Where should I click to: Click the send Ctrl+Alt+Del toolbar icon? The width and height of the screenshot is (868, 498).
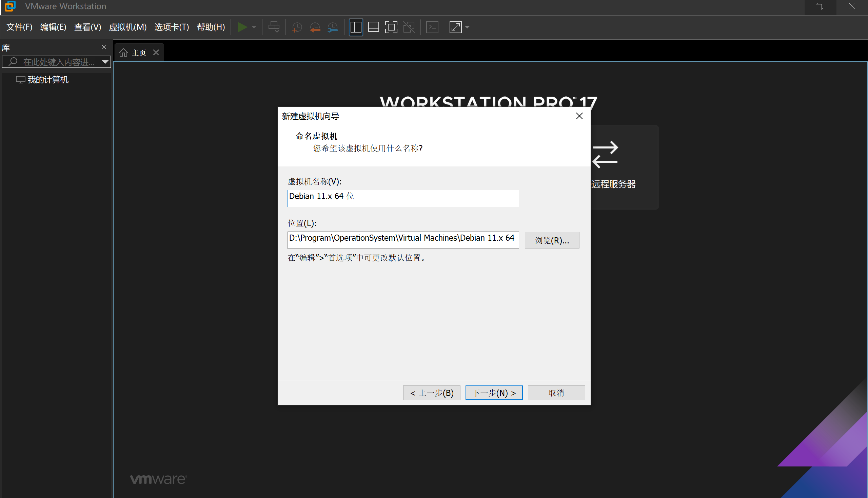[274, 27]
